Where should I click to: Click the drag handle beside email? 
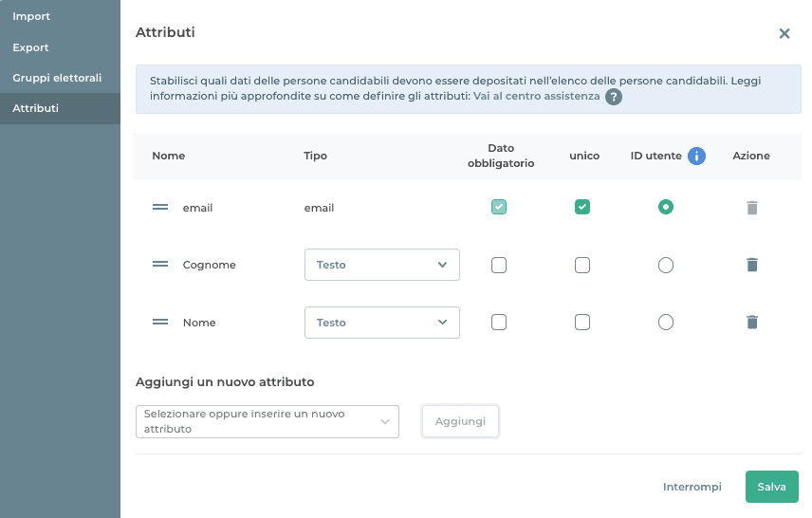coord(160,207)
